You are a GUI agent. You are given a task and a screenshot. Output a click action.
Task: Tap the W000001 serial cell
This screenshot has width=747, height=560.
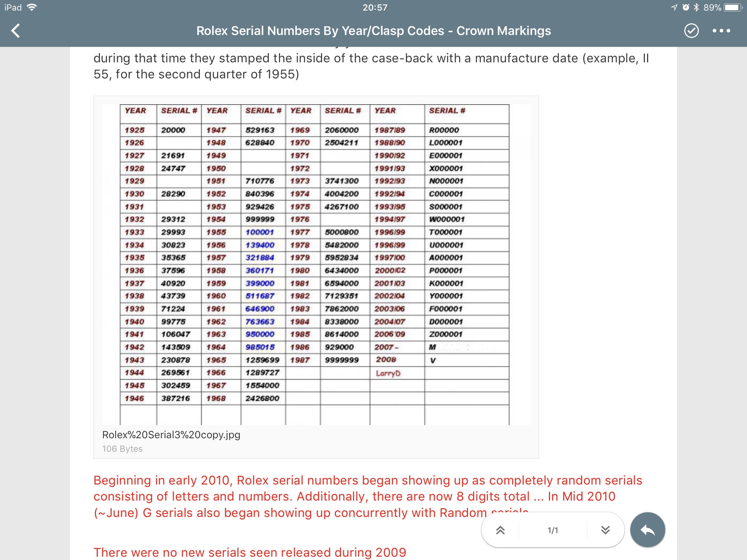pyautogui.click(x=446, y=219)
